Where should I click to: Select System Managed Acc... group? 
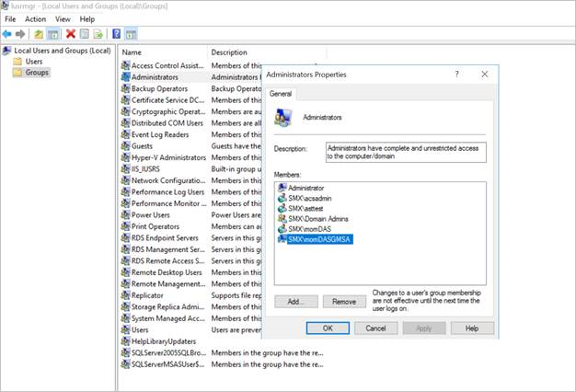coord(168,318)
